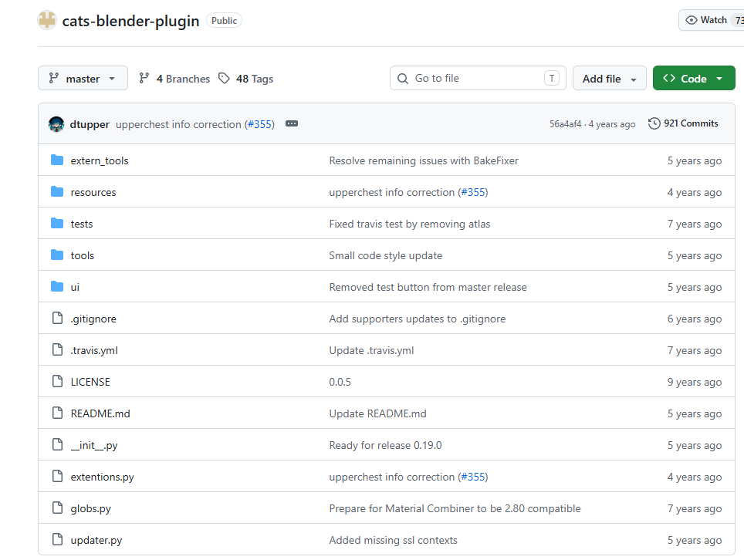Open the '0.0.5' commit message
The width and height of the screenshot is (744, 560).
click(x=340, y=382)
